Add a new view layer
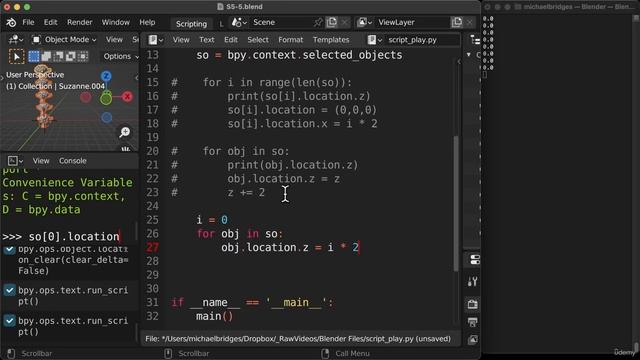 click(x=457, y=22)
